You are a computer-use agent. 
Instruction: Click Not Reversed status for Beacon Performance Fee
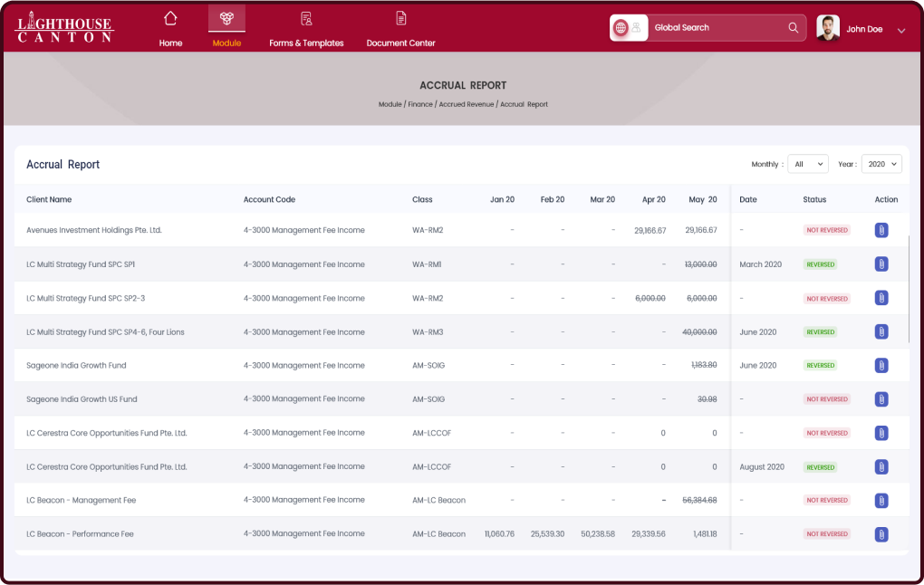(x=827, y=534)
